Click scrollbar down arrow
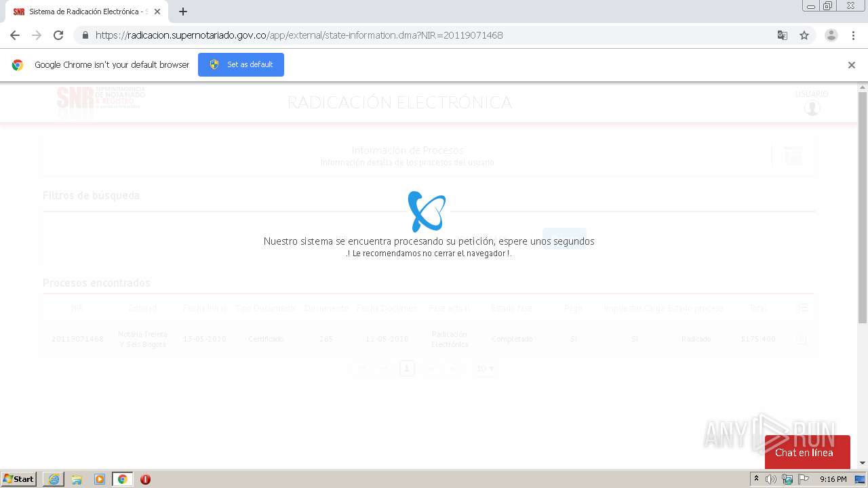Image resolution: width=868 pixels, height=488 pixels. 863,463
